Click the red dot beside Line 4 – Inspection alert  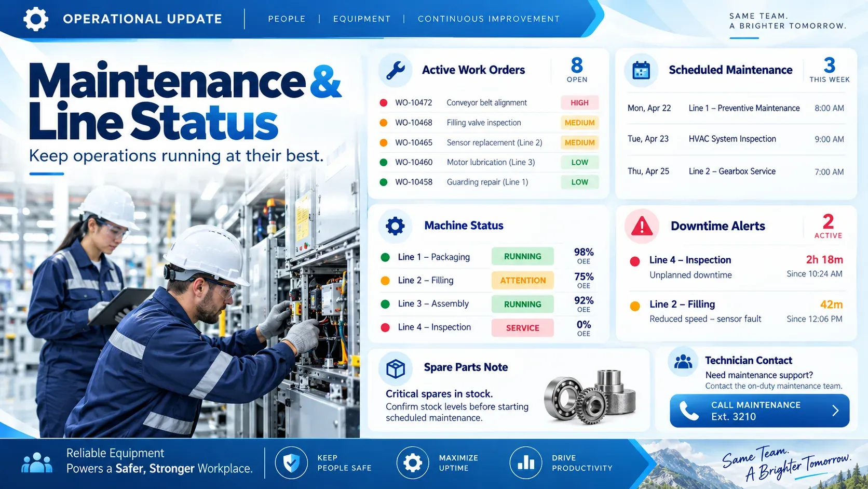634,261
